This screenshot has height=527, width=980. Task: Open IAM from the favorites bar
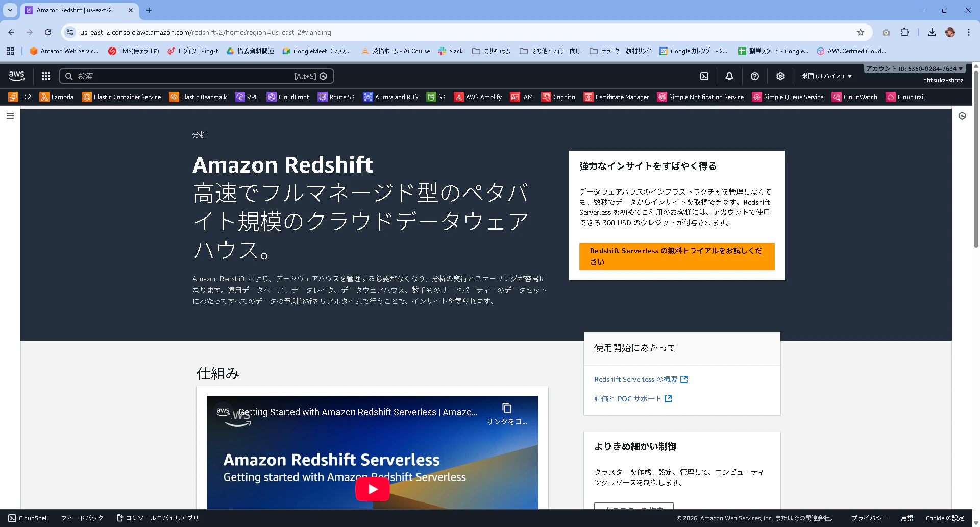point(522,97)
